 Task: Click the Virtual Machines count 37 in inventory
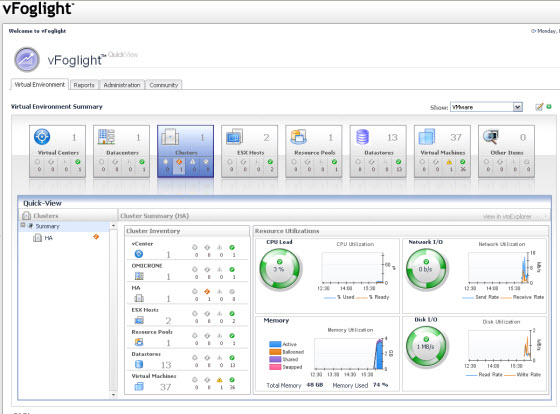[x=165, y=387]
